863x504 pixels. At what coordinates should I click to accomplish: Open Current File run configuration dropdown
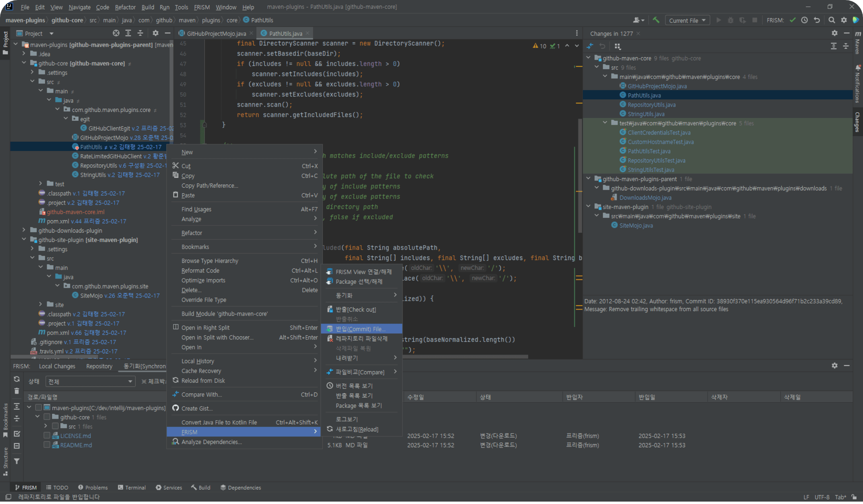pyautogui.click(x=687, y=20)
